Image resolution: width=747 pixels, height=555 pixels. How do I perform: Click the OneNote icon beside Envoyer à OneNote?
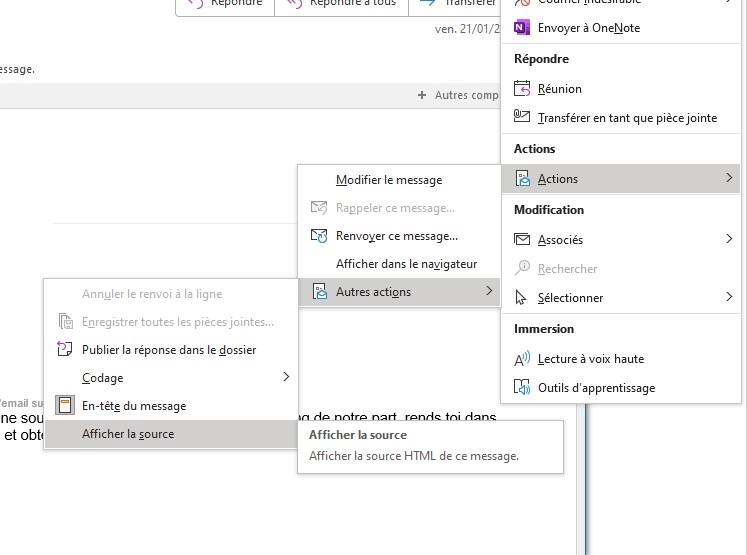(521, 28)
